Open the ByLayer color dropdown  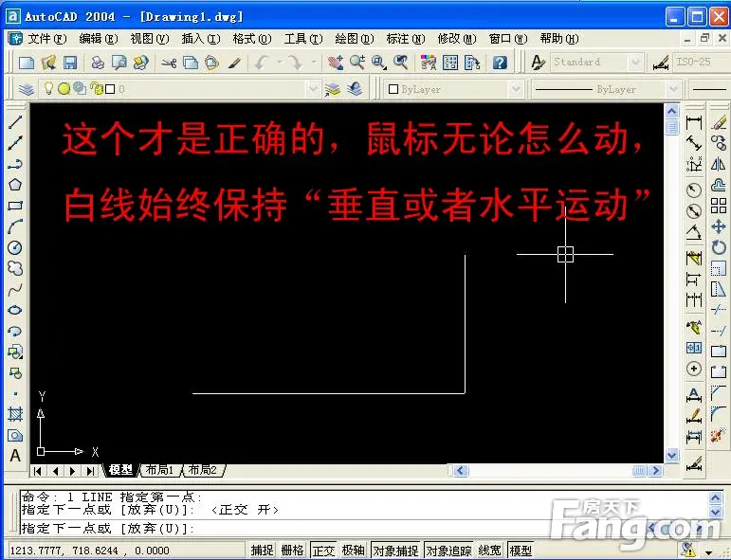[x=515, y=88]
